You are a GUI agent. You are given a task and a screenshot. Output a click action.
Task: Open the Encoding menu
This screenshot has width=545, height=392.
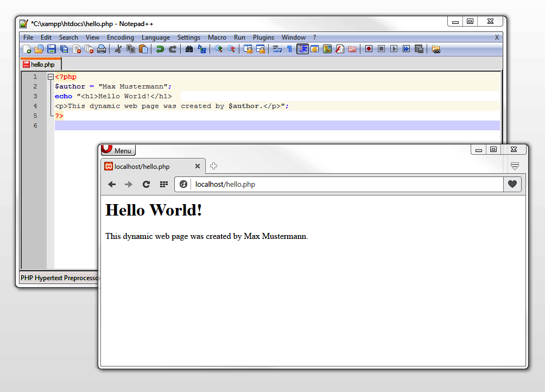(x=120, y=37)
